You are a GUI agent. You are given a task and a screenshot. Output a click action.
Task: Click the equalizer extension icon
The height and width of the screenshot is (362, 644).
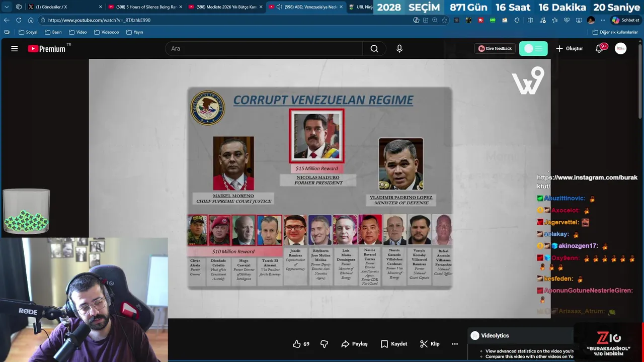coord(456,20)
